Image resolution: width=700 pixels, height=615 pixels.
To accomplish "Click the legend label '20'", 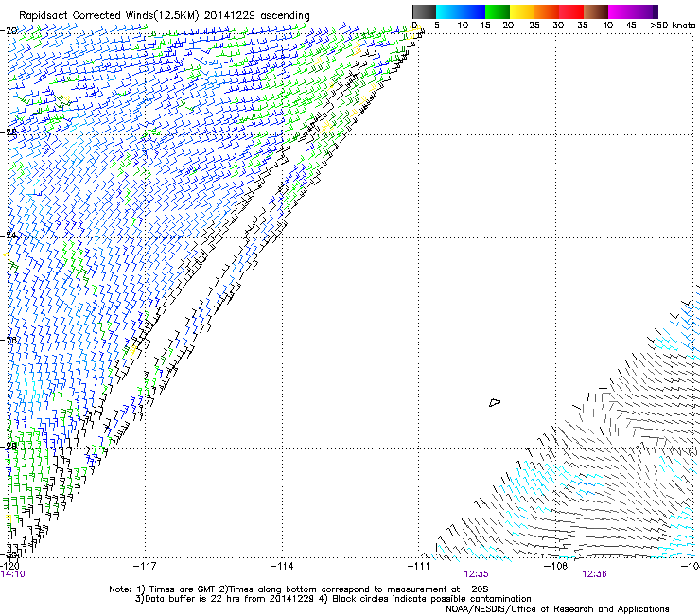I will tap(508, 25).
